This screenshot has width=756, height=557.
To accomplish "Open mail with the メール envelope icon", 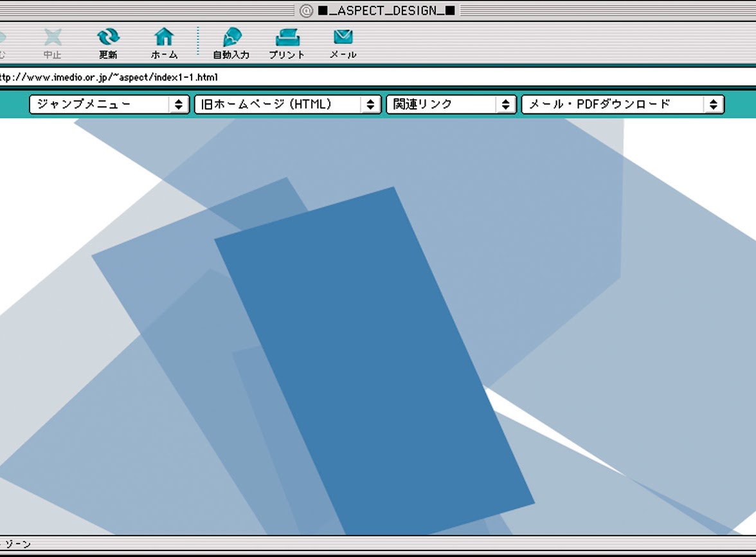I will click(343, 39).
